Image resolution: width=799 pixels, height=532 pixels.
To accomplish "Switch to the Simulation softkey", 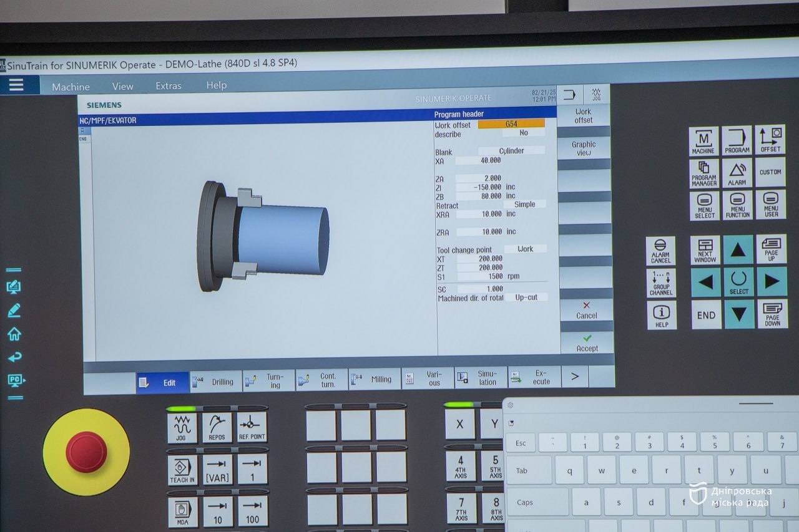I will click(x=481, y=378).
